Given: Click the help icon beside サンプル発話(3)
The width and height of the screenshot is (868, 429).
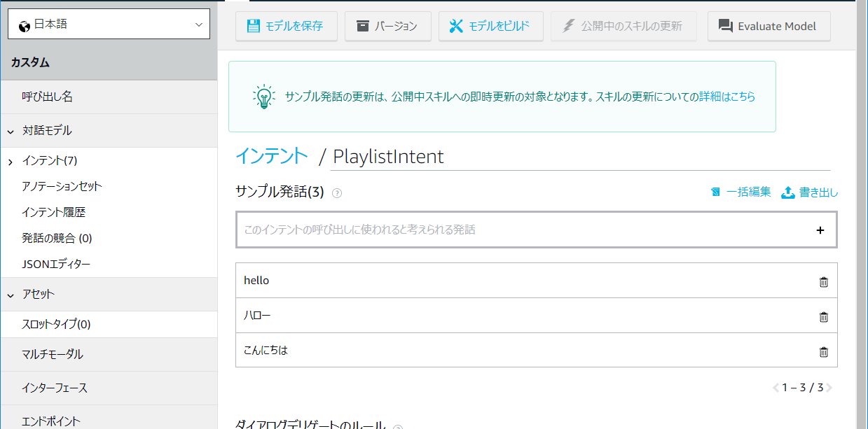Looking at the screenshot, I should tap(336, 193).
